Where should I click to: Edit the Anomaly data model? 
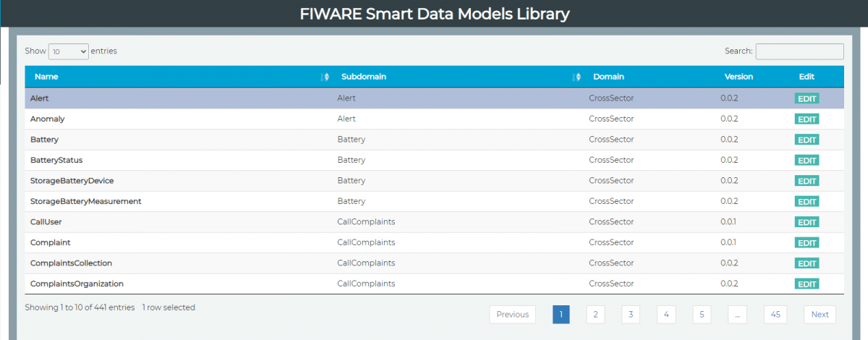coord(807,119)
